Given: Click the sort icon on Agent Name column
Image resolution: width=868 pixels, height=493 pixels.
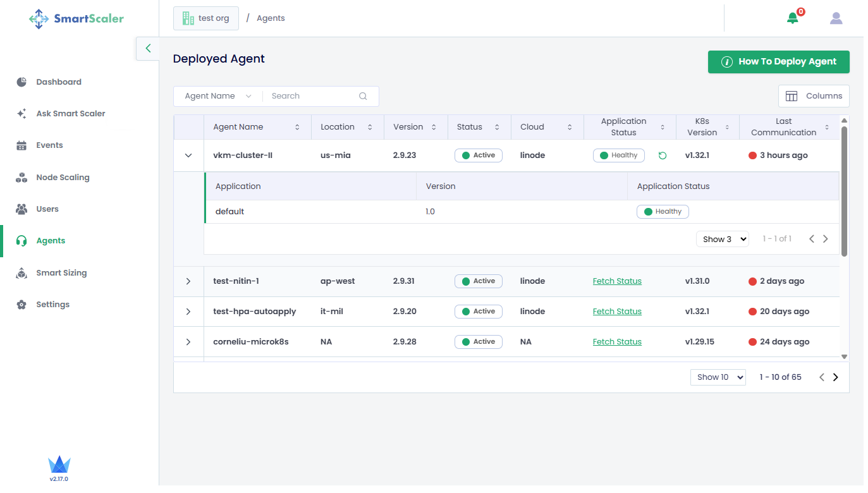Looking at the screenshot, I should pos(297,127).
